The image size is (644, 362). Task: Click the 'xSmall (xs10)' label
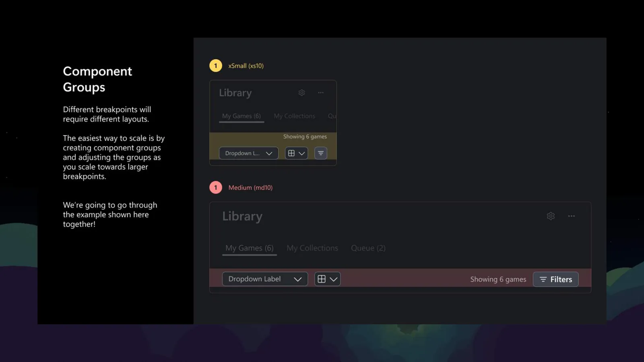(x=246, y=66)
